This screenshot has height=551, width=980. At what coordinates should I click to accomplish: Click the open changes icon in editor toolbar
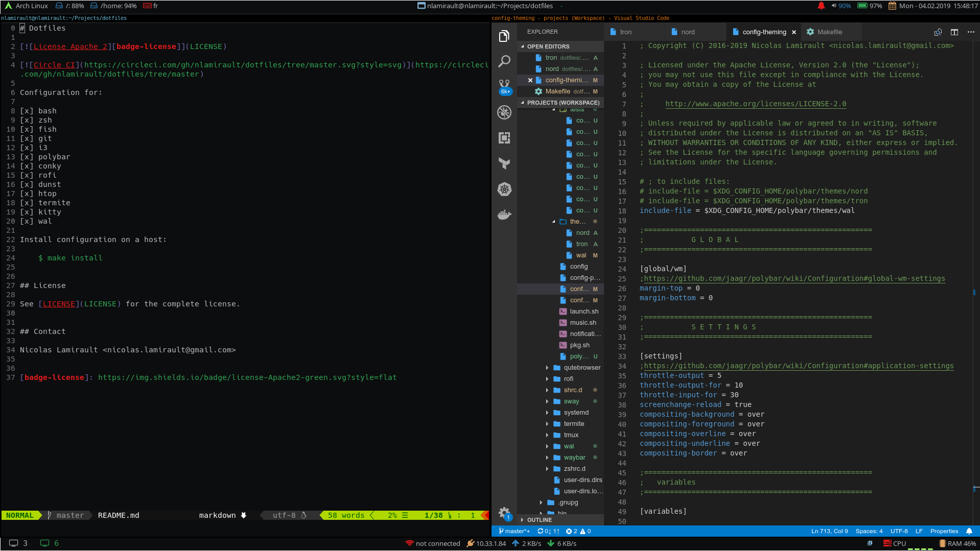[x=938, y=32]
